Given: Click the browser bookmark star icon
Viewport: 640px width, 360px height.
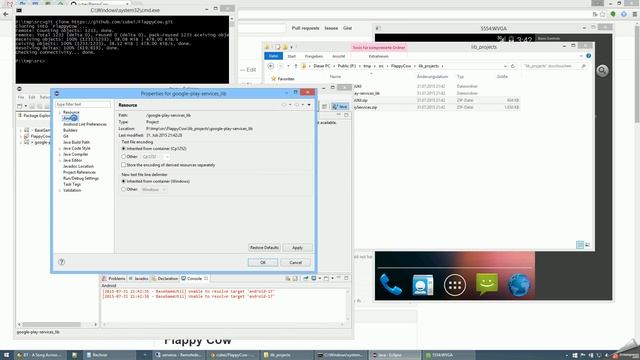Looking at the screenshot, I should tap(603, 14).
